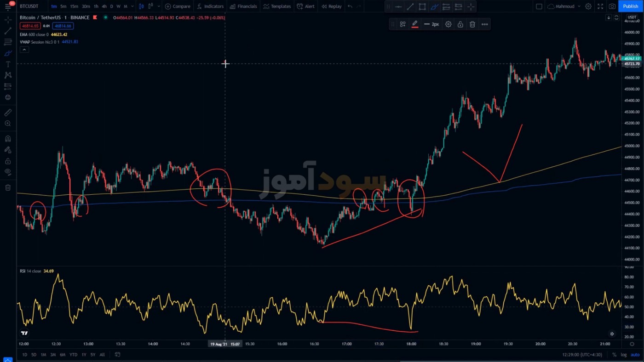This screenshot has height=362, width=644.
Task: Remove drawings with sidebar trash icon
Action: (x=8, y=187)
